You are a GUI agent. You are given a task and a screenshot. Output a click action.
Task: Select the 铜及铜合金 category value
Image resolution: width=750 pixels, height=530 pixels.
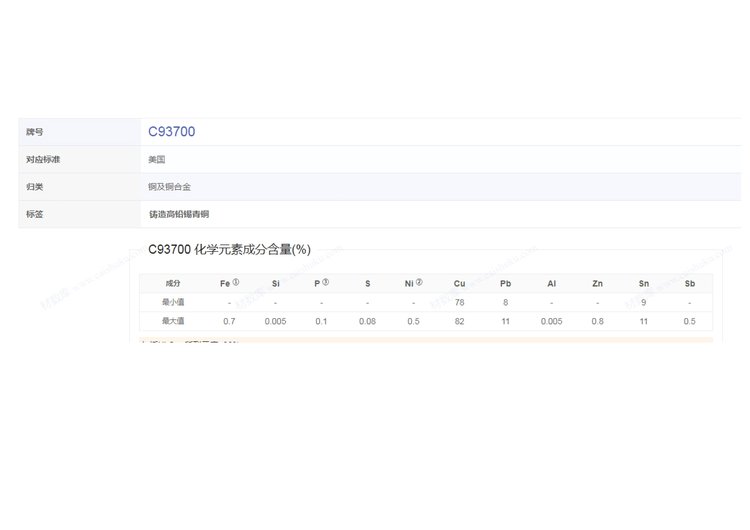point(169,187)
